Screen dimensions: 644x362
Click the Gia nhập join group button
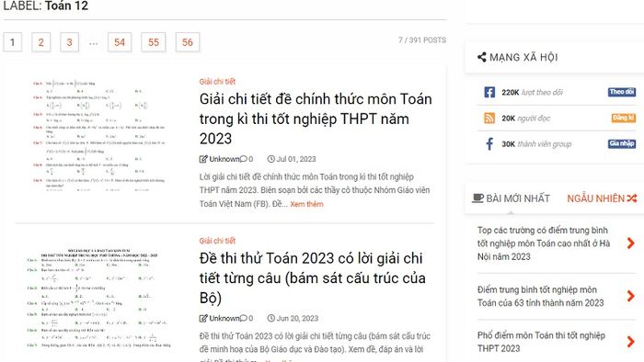[x=622, y=143]
